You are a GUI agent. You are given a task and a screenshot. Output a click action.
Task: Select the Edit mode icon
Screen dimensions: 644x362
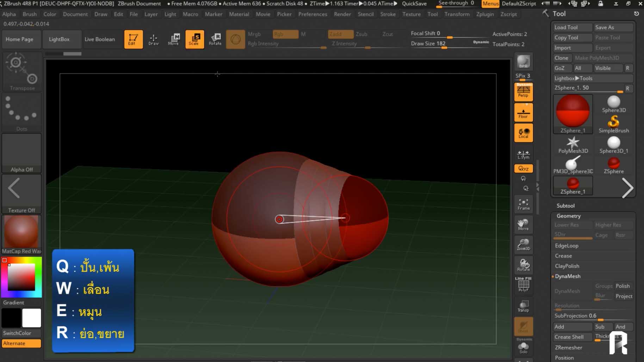coord(133,39)
